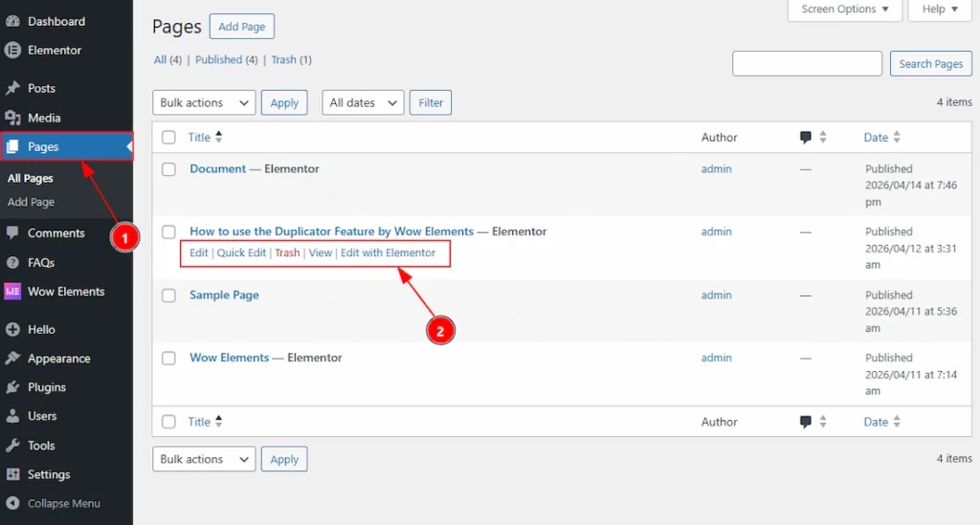Open the bottom Bulk actions dropdown
The image size is (980, 525).
[204, 459]
